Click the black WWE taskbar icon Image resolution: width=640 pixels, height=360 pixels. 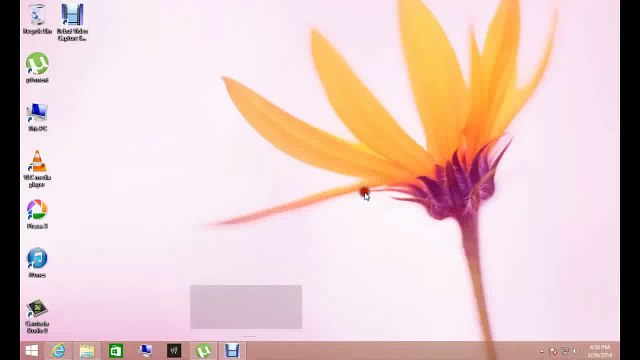point(174,351)
